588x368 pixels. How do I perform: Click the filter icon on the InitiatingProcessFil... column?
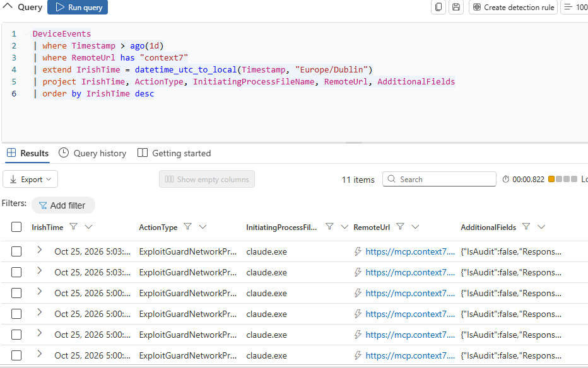329,226
